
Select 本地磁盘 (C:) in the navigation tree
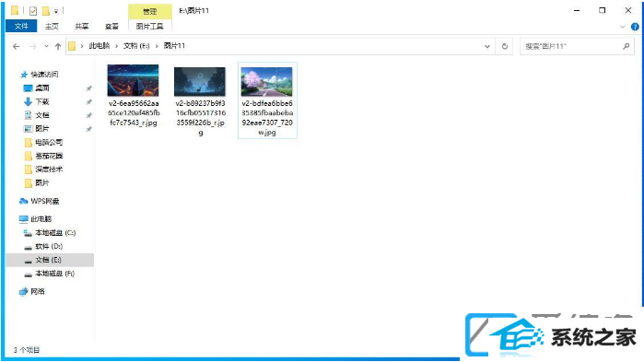50,233
